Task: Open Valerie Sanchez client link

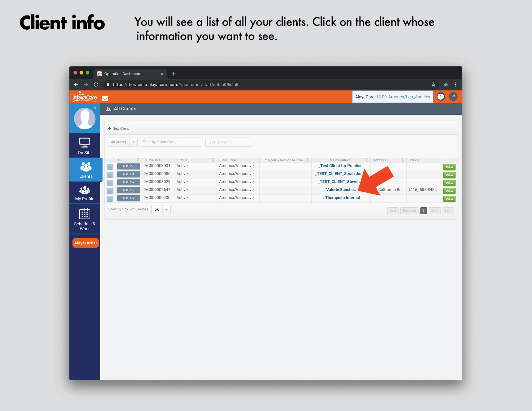Action: (x=341, y=190)
